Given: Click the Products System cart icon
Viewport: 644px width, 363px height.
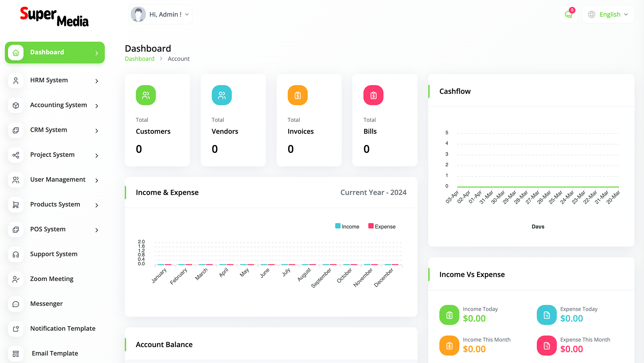Looking at the screenshot, I should coord(16,205).
